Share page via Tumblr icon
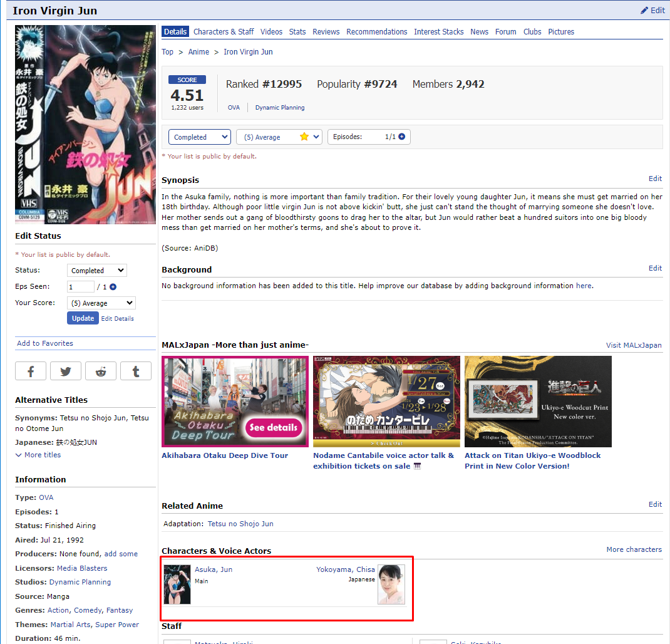The width and height of the screenshot is (670, 644). [136, 371]
